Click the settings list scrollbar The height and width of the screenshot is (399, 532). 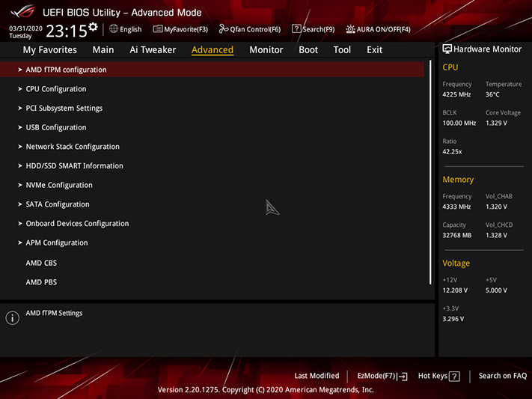[x=430, y=172]
